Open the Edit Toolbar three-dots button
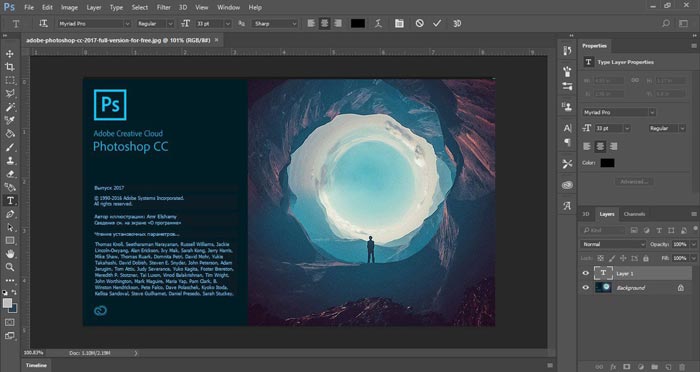Image resolution: width=700 pixels, height=372 pixels. tap(9, 280)
